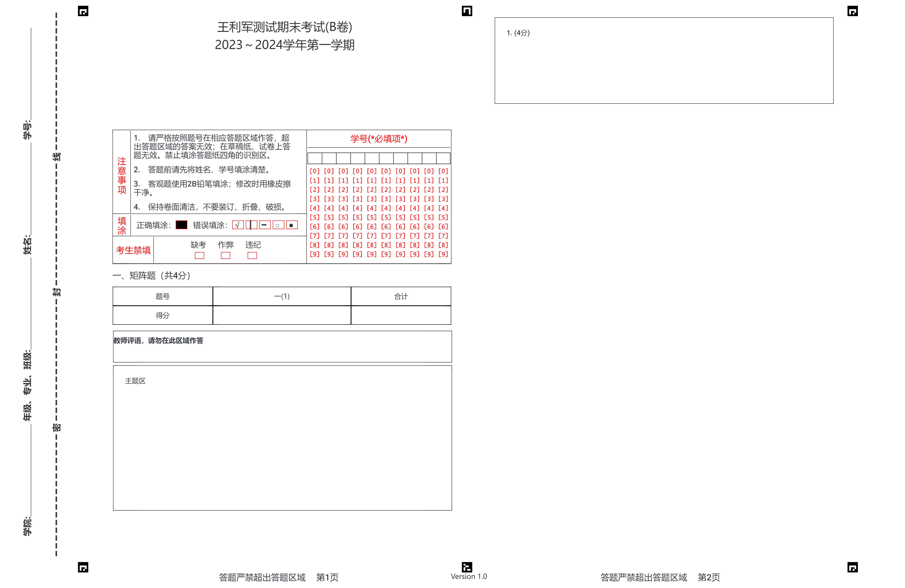Click inside the 1. (4分) answer box
The image size is (905, 588).
click(664, 61)
